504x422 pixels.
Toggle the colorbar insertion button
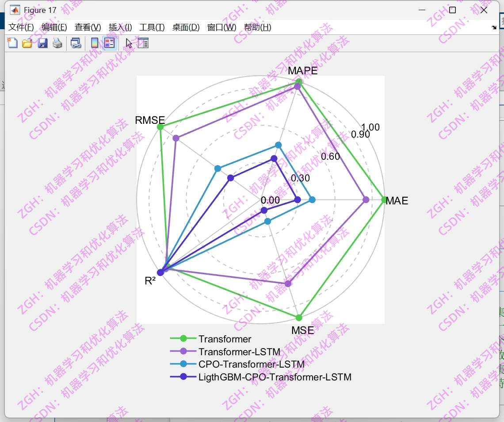tap(94, 43)
